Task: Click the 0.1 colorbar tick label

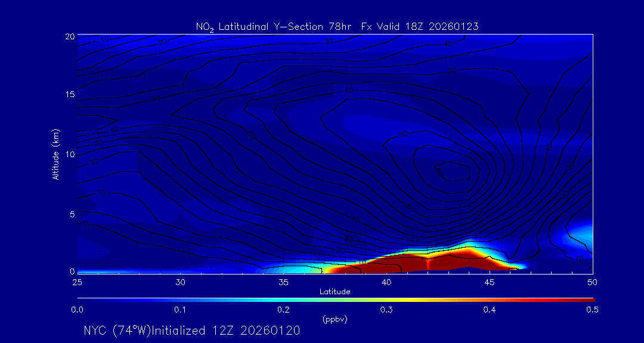Action: pyautogui.click(x=180, y=310)
